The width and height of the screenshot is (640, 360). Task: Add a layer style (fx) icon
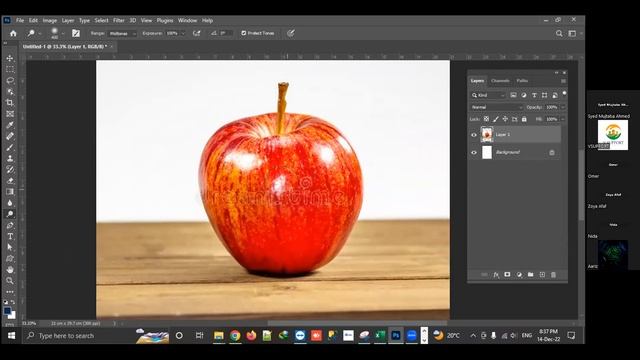[496, 275]
